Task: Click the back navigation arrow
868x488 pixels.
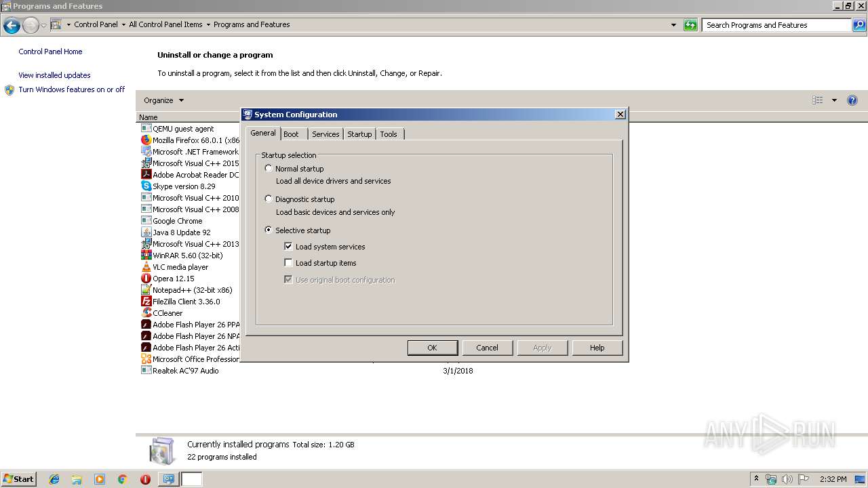Action: 12,25
